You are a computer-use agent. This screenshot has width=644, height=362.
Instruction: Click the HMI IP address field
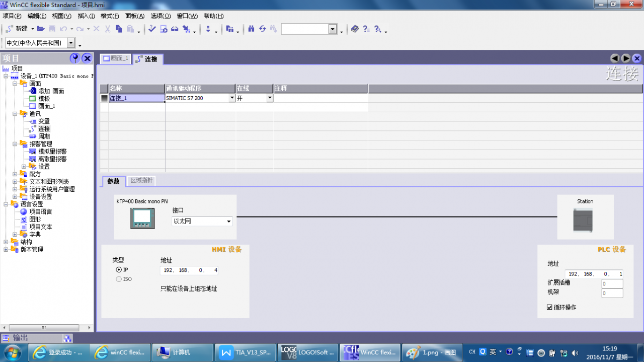click(x=189, y=270)
